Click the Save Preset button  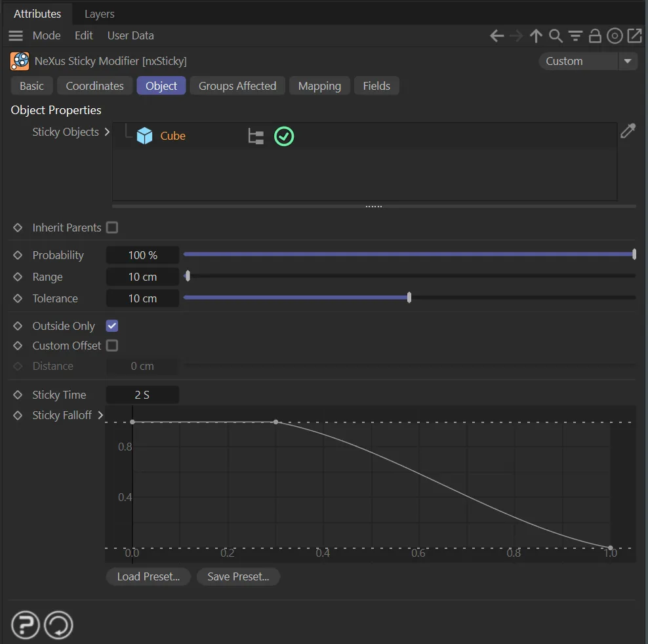click(x=238, y=576)
